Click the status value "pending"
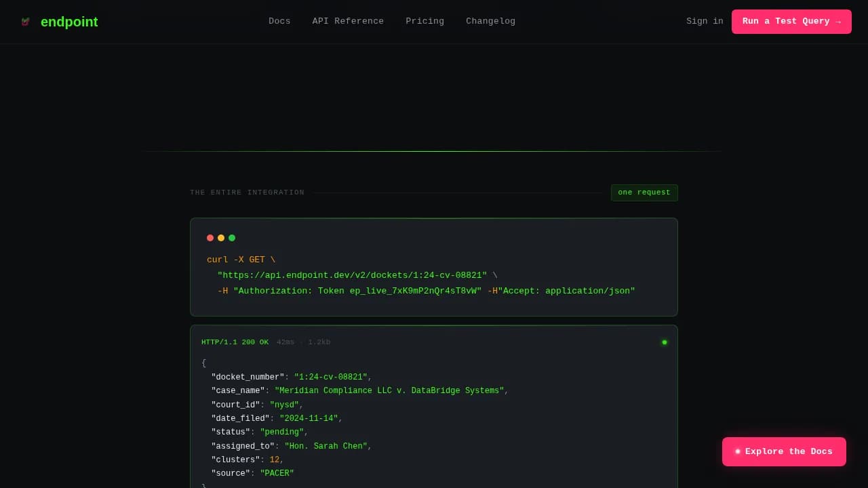Screen dimensions: 868x488 (282, 432)
